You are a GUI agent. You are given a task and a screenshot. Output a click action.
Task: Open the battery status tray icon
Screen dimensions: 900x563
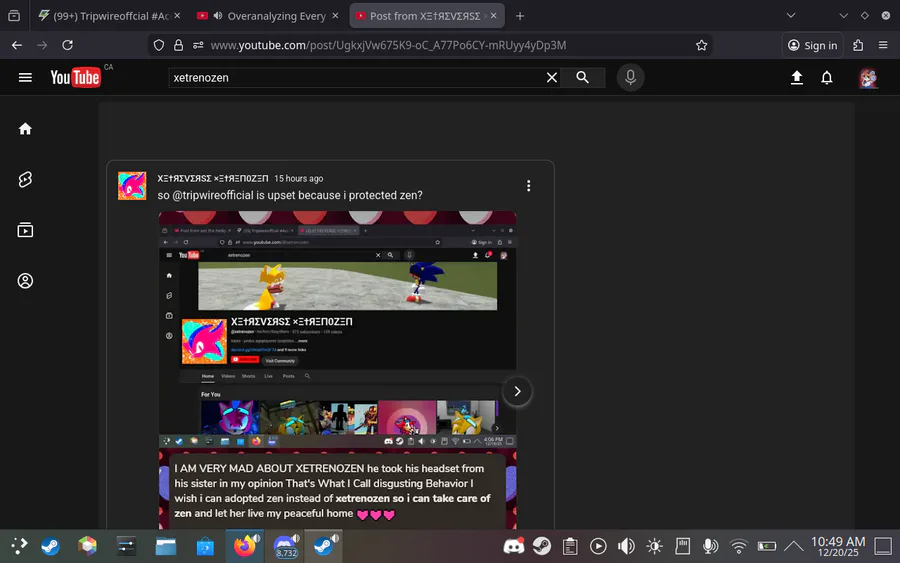click(767, 546)
